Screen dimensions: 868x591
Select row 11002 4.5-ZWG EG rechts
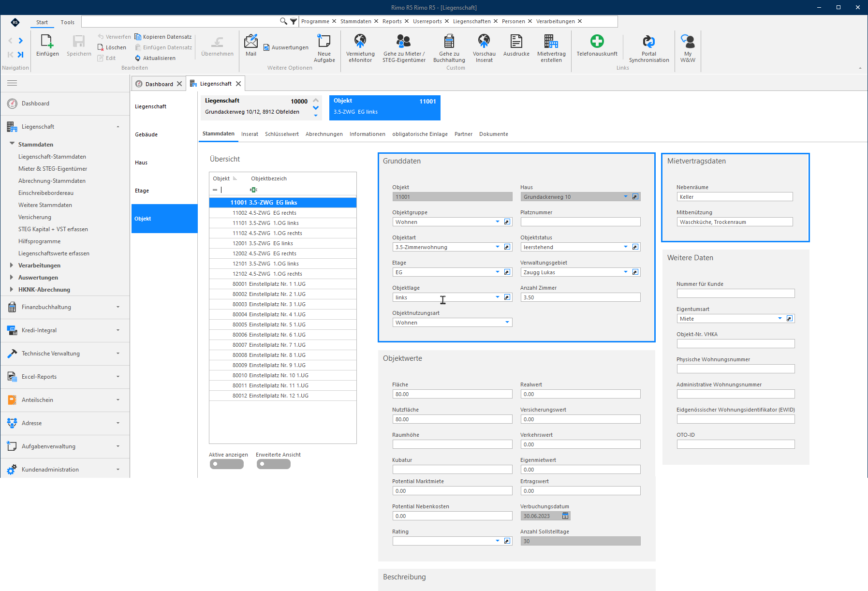click(283, 213)
